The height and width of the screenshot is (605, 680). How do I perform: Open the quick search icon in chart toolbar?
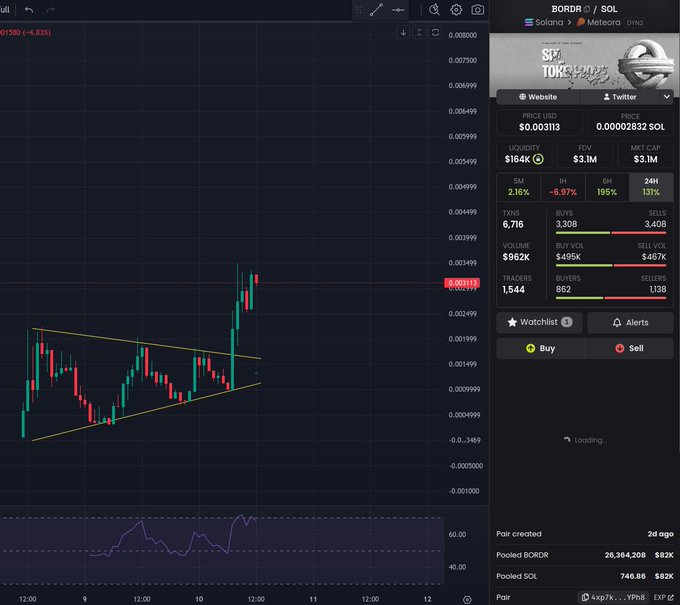434,10
